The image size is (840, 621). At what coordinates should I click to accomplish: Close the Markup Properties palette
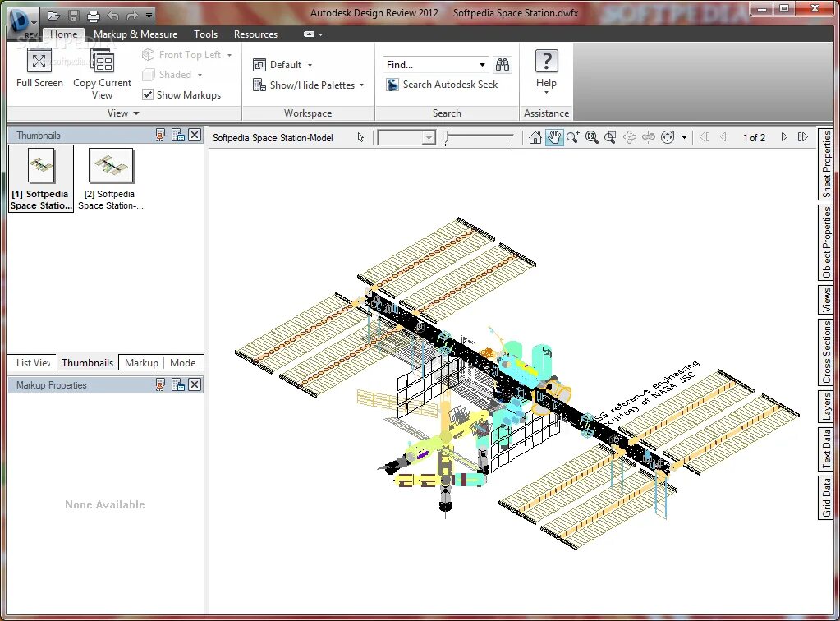coord(195,384)
